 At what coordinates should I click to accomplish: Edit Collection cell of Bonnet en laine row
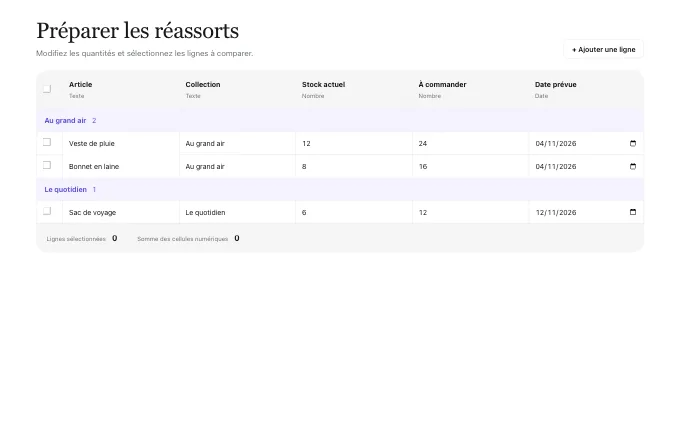[237, 167]
